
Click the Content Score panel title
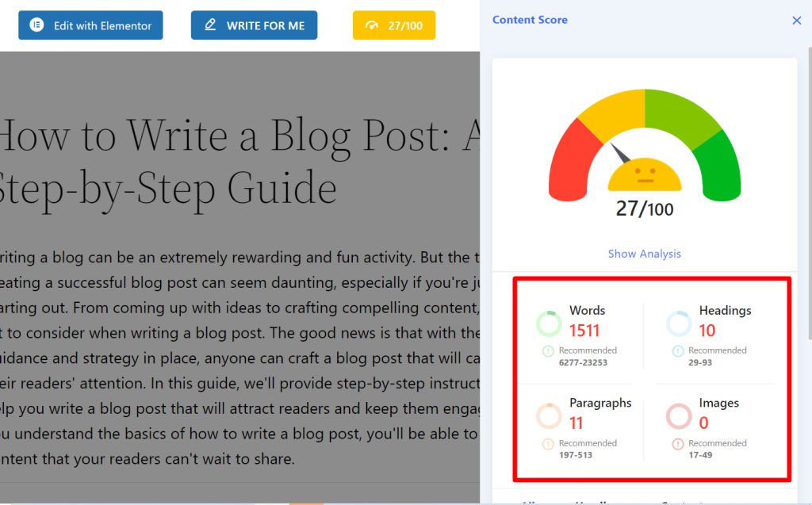pyautogui.click(x=530, y=20)
